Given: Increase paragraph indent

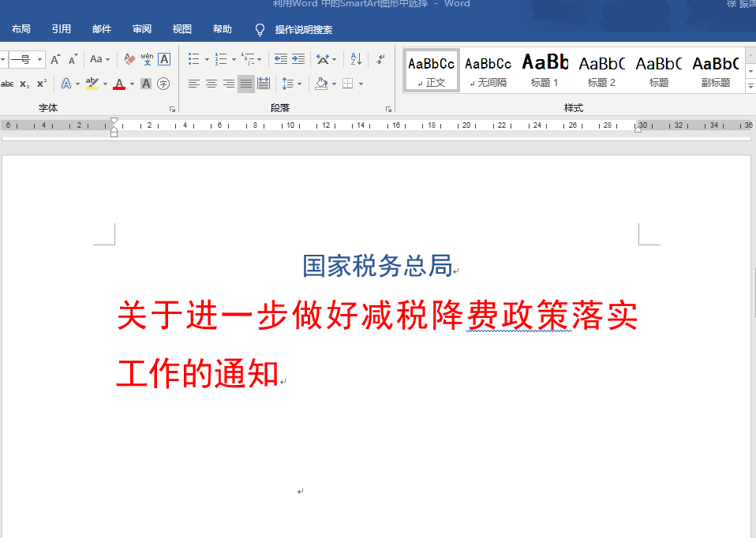Looking at the screenshot, I should pos(298,59).
